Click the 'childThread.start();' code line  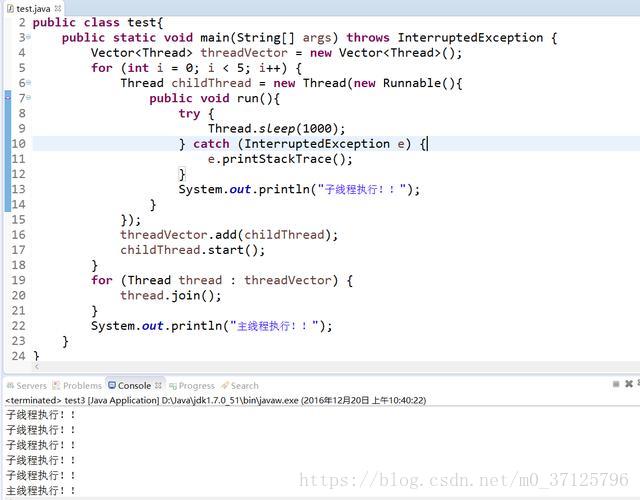click(x=192, y=250)
